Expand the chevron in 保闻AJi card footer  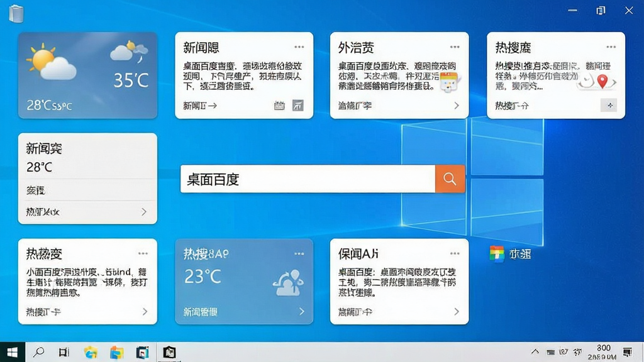[457, 312]
